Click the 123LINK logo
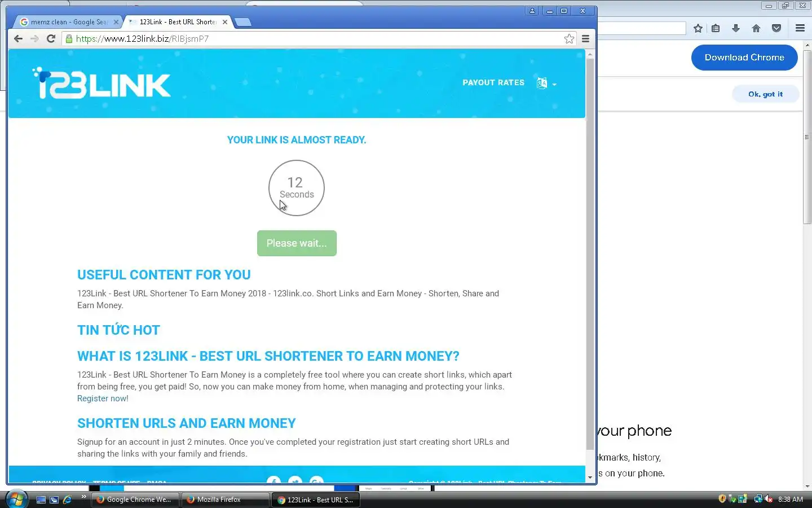The height and width of the screenshot is (508, 812). point(101,84)
